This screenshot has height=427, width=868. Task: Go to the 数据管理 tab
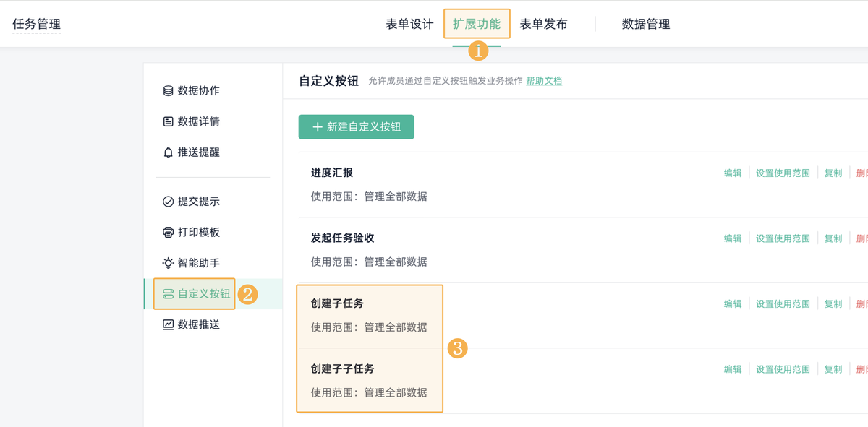coord(646,24)
